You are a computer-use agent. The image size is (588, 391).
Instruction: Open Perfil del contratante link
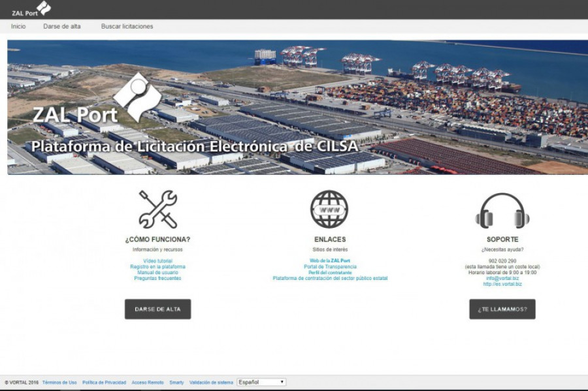click(330, 272)
